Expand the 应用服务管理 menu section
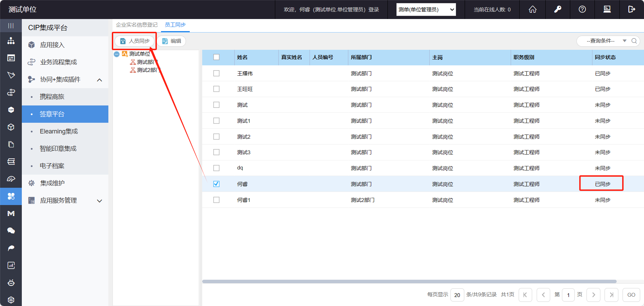Screen dimensions: 644x306 99,201
